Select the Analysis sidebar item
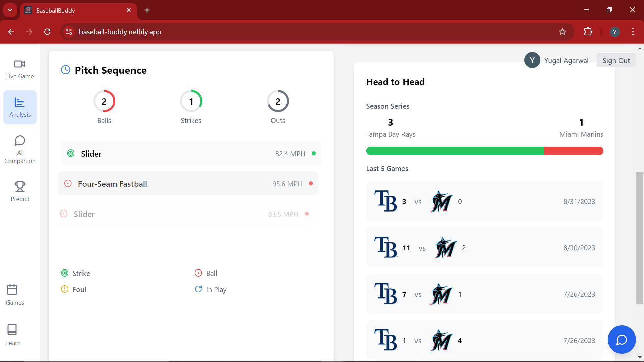The width and height of the screenshot is (644, 362). pos(20,107)
